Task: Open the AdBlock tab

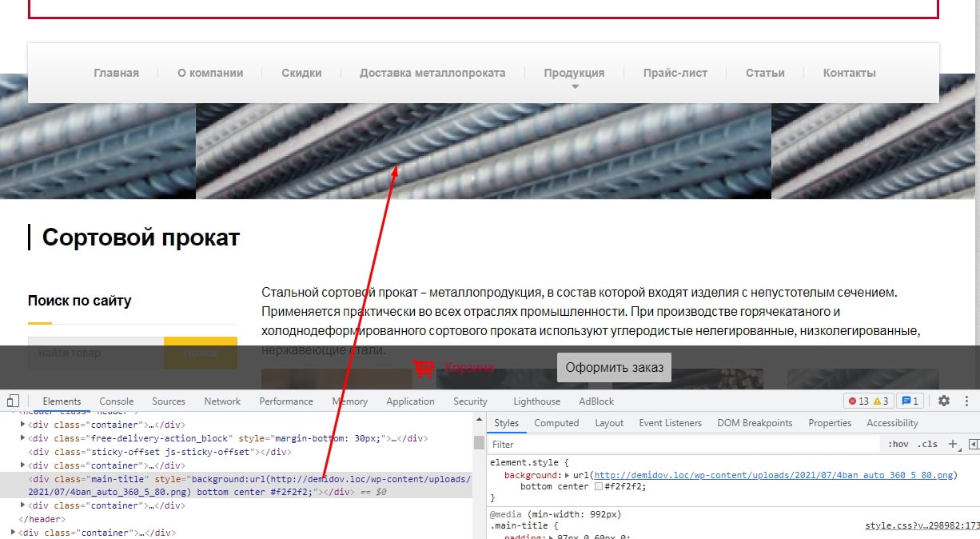Action: pos(596,401)
